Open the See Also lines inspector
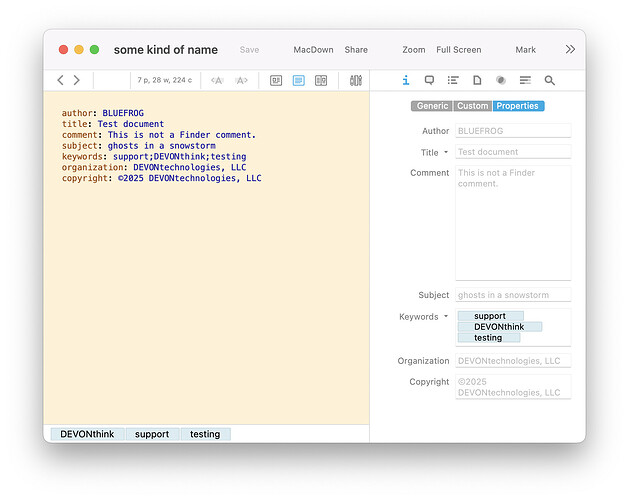Screen dimensions: 629x500 pyautogui.click(x=525, y=80)
